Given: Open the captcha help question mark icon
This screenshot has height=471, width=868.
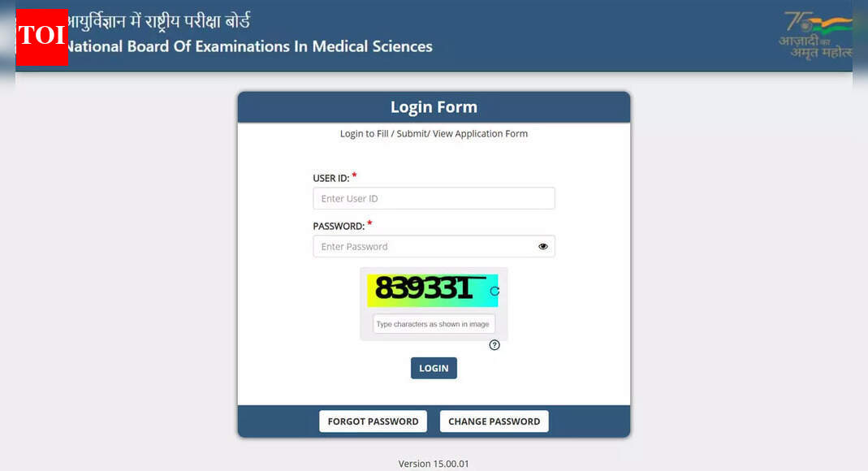Looking at the screenshot, I should tap(494, 345).
